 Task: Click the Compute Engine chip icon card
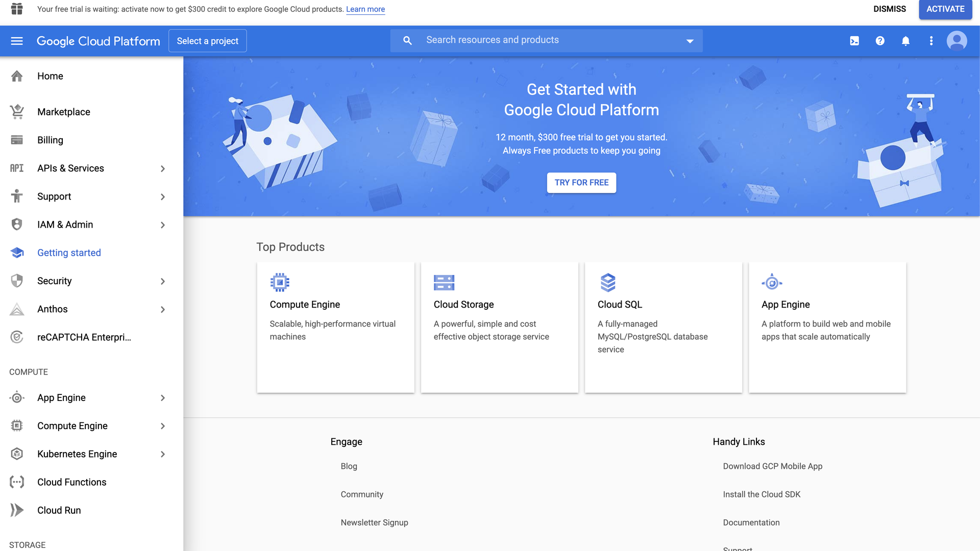point(280,282)
